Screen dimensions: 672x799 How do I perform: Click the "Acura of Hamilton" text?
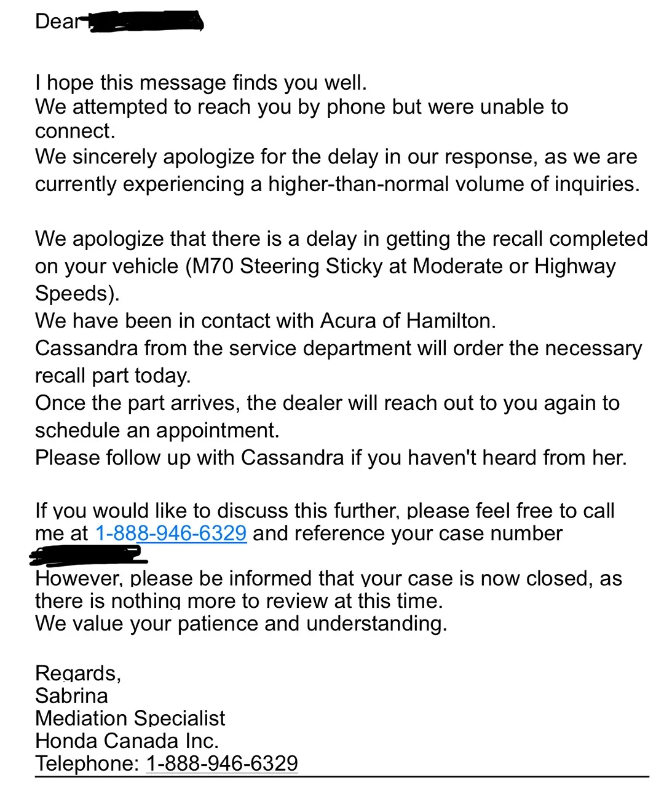click(406, 321)
